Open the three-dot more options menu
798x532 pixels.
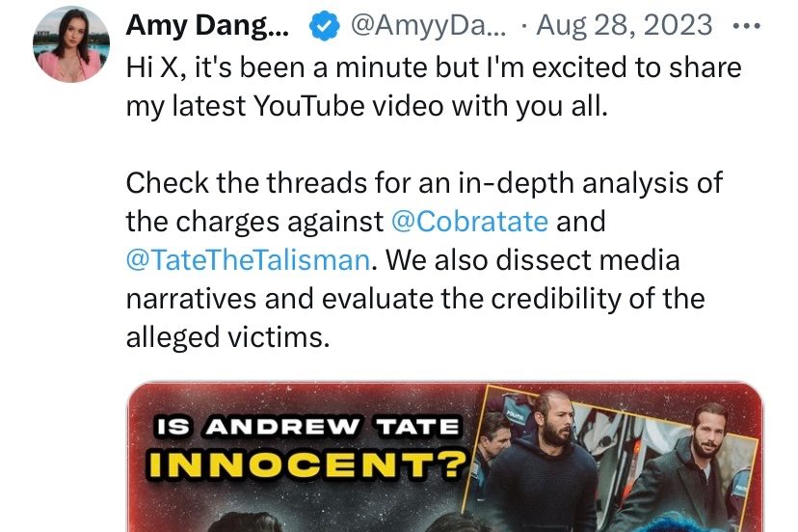tap(746, 25)
